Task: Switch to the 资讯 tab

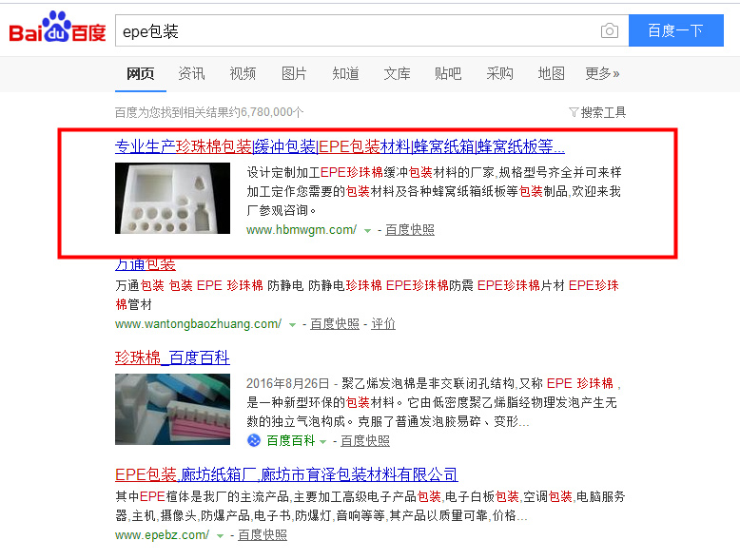Action: 191,73
